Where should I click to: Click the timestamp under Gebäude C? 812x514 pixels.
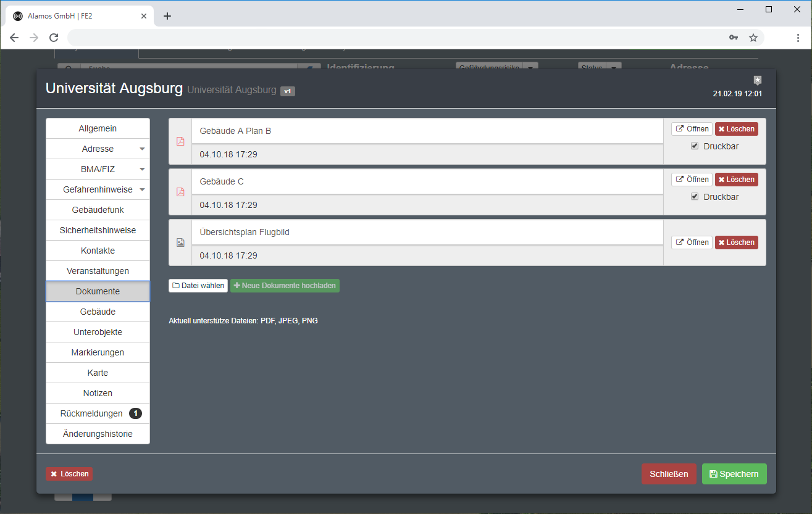tap(228, 205)
